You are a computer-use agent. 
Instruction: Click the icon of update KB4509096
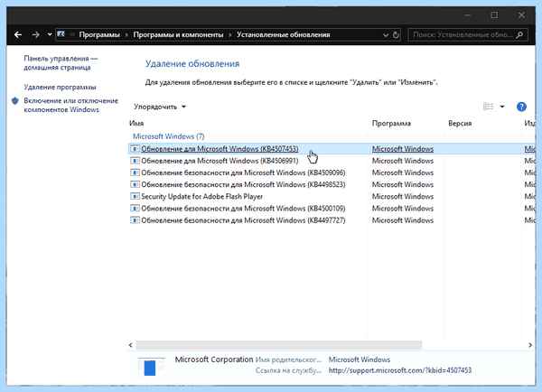[135, 173]
